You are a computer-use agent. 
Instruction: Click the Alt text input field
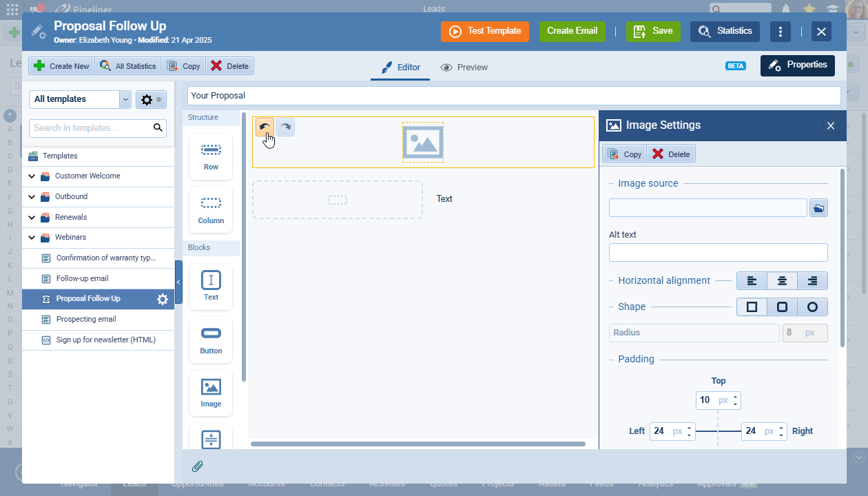(x=718, y=253)
